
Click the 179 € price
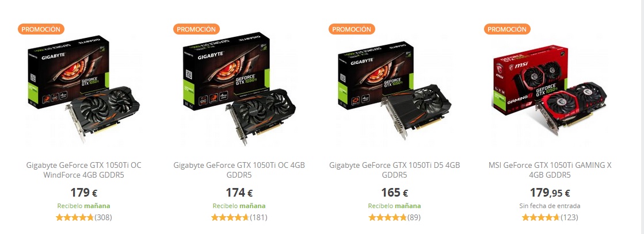click(84, 193)
